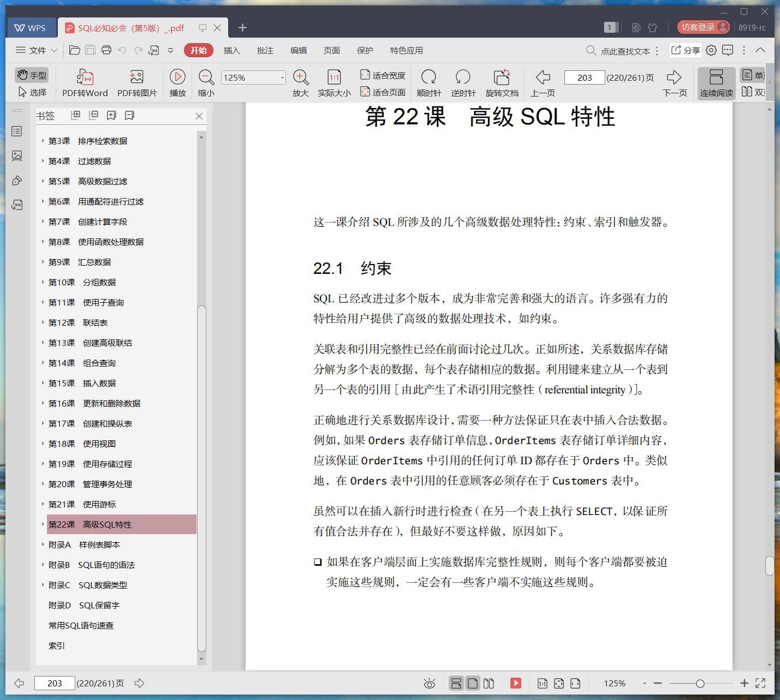The height and width of the screenshot is (700, 780).
Task: Choose fit page (适合页面)
Action: [383, 92]
